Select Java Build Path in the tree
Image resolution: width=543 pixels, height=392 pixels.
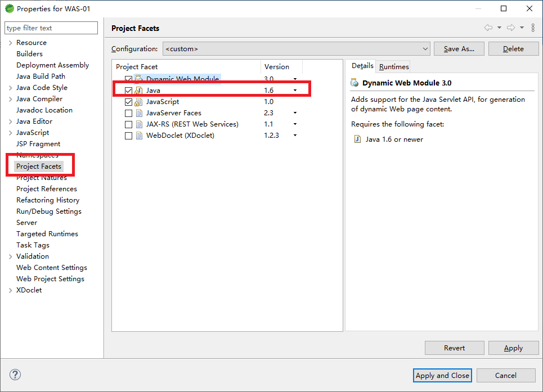pos(41,76)
